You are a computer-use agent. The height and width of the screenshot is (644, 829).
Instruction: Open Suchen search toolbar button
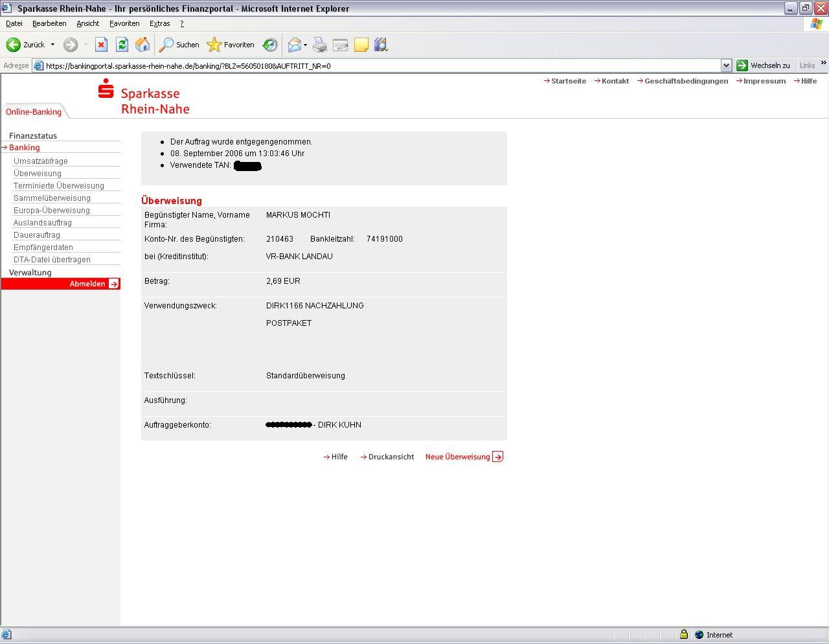click(179, 45)
